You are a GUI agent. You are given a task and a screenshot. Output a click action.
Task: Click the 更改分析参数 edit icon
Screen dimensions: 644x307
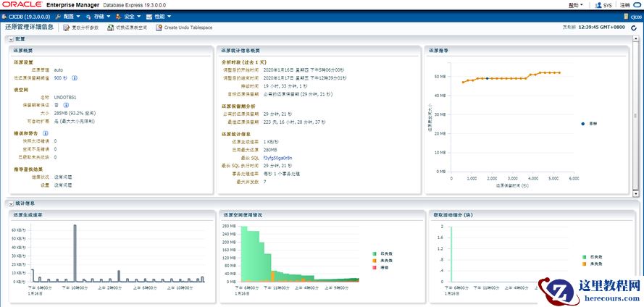tap(66, 28)
